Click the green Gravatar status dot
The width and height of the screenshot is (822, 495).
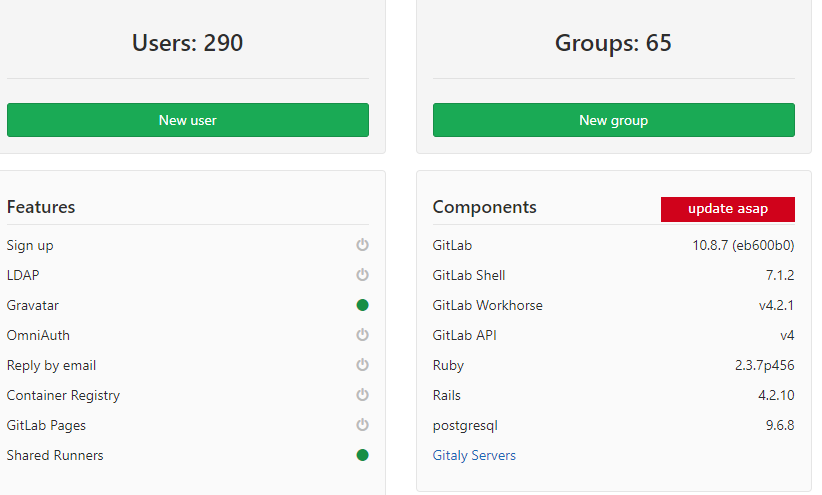click(362, 305)
